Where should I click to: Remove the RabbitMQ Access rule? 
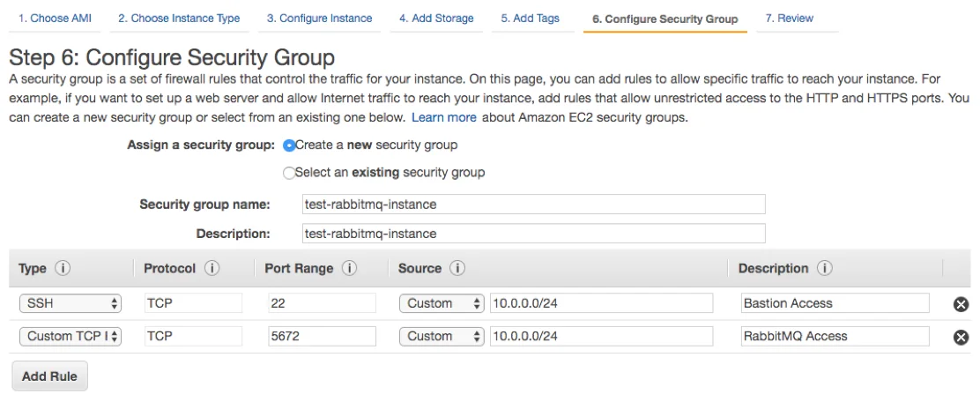[961, 337]
